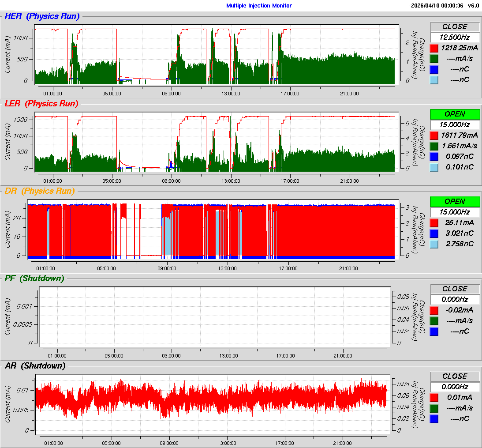Click the HER panel red current swatch
This screenshot has width=482, height=448.
point(434,48)
